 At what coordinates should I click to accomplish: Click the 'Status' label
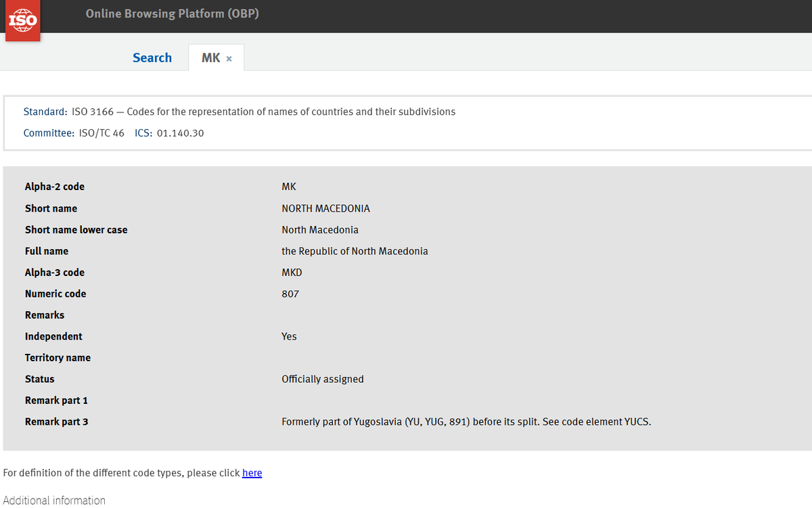point(39,379)
